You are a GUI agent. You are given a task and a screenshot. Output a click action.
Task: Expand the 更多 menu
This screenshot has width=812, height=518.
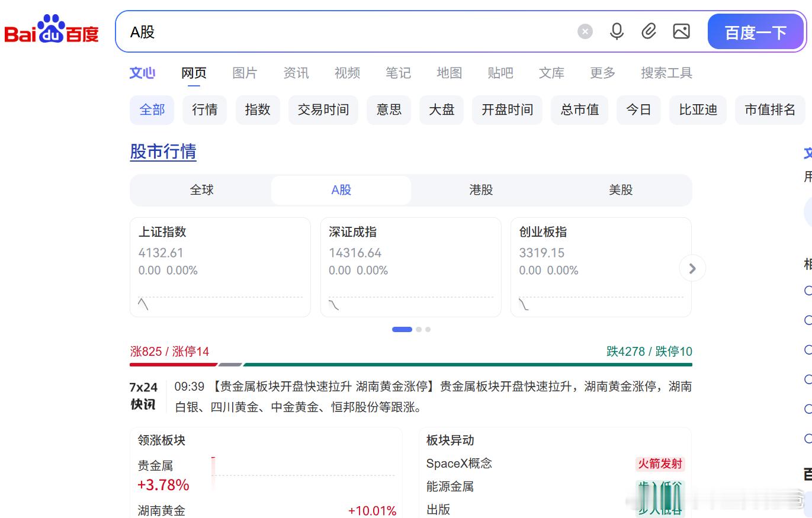[602, 73]
